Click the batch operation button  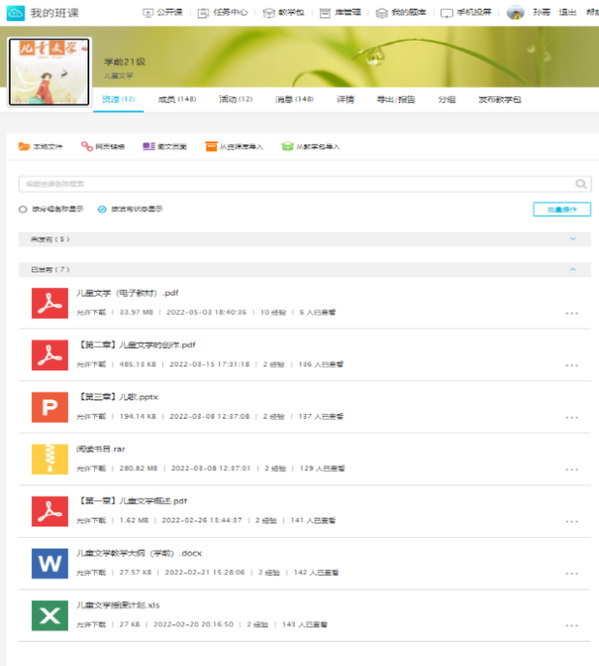[562, 209]
